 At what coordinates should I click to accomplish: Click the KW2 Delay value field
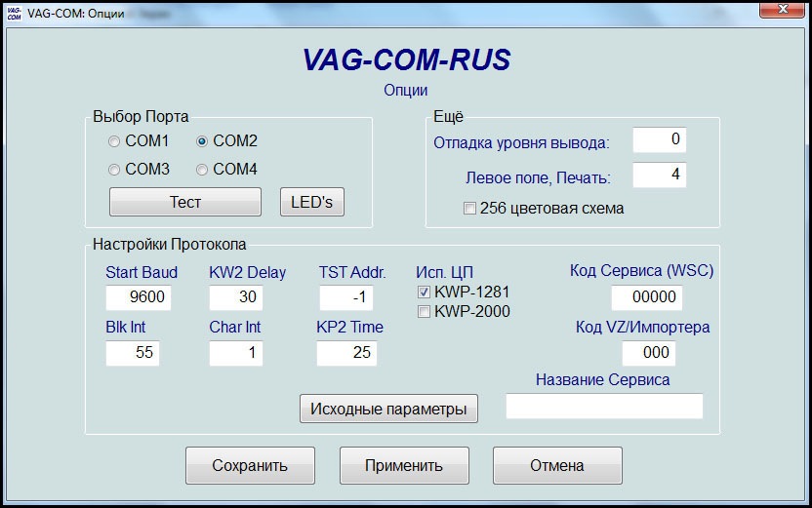(x=235, y=297)
